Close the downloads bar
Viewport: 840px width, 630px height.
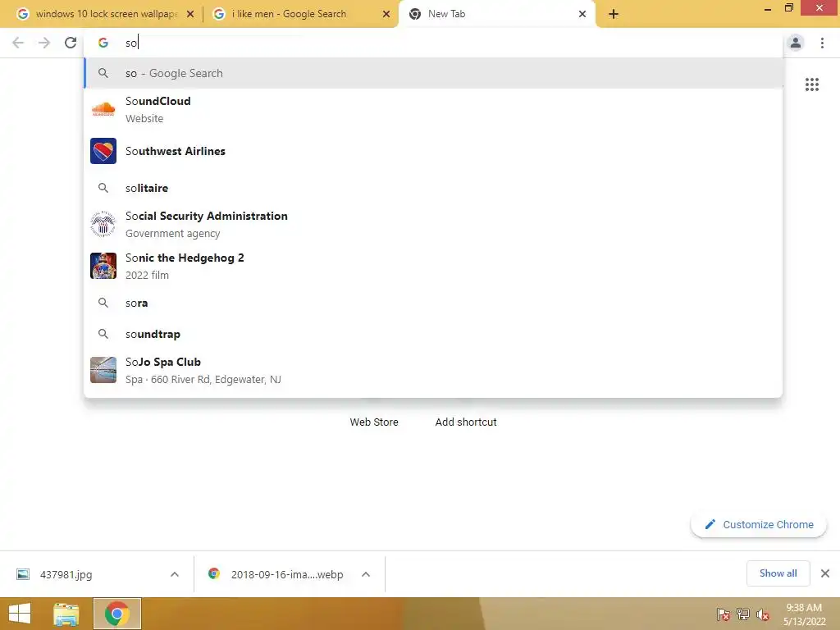(825, 573)
